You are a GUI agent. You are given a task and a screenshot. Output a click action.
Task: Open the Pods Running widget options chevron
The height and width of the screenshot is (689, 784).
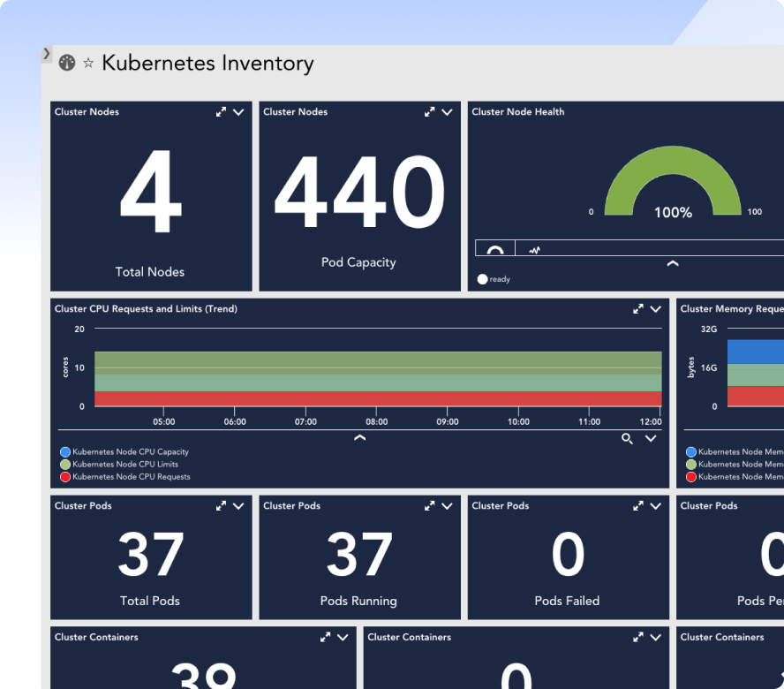coord(447,506)
